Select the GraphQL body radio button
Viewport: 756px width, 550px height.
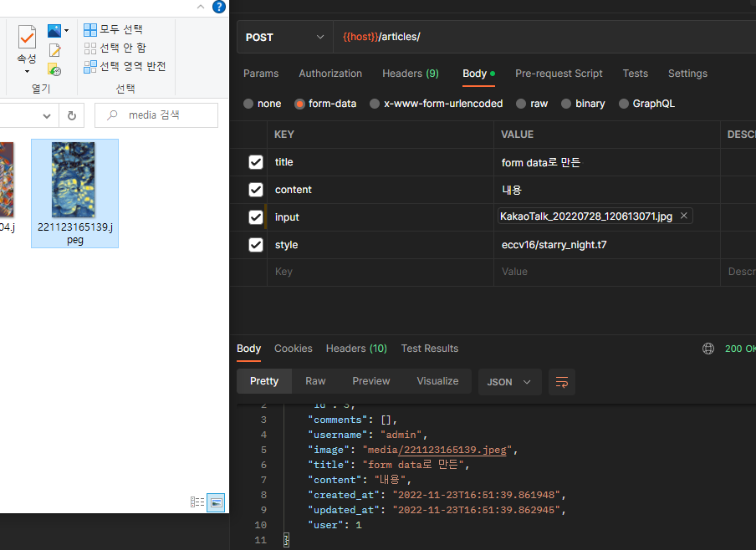[624, 104]
